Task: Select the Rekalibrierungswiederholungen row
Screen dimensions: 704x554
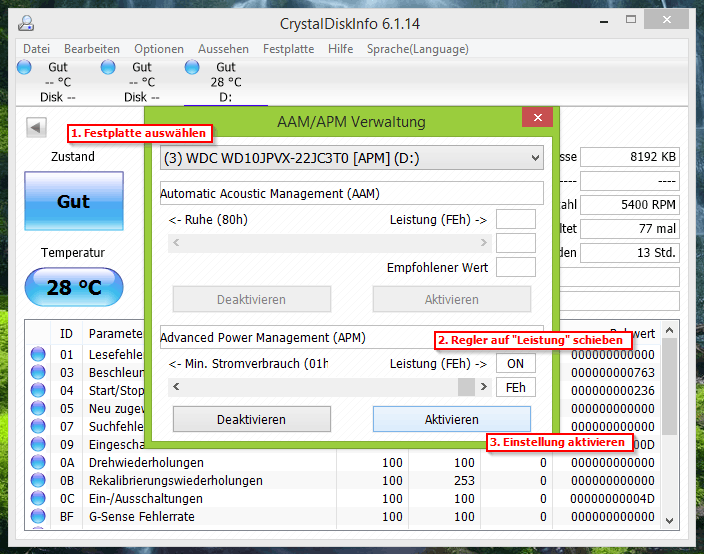Action: (343, 480)
